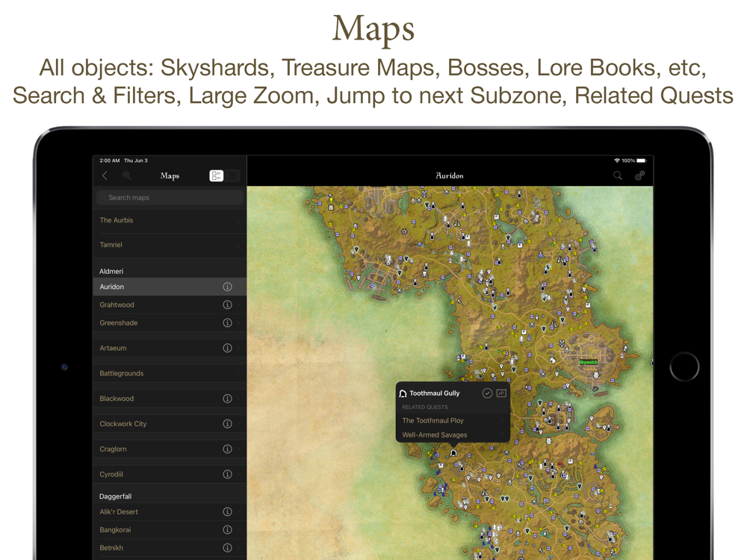The height and width of the screenshot is (560, 747).
Task: Switch to the compact list view toggle
Action: click(x=232, y=175)
